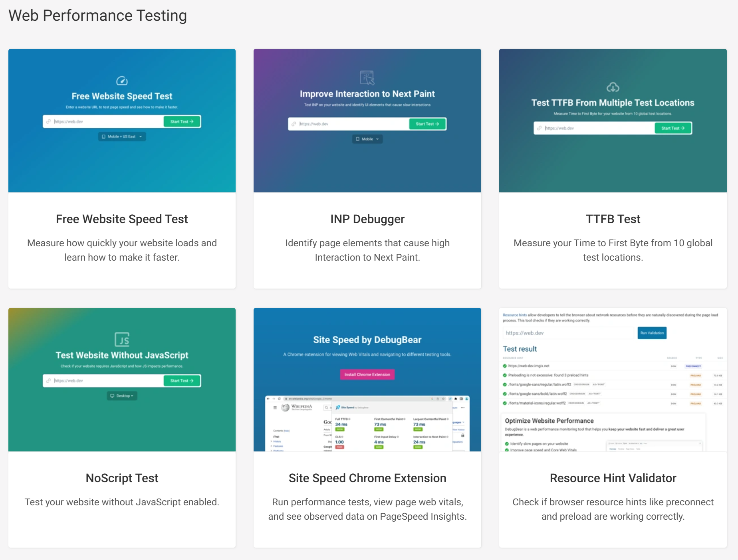Open the INP Debugger card title
738x560 pixels.
367,219
